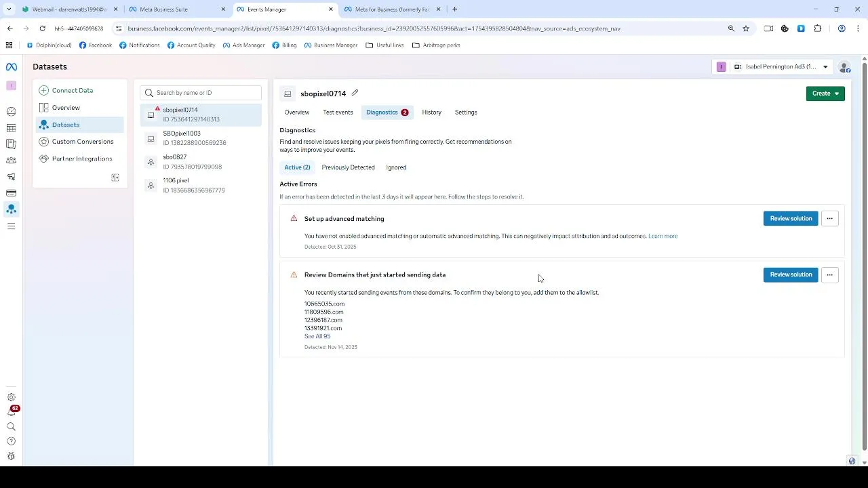Open the All Tools hamburger menu
The width and height of the screenshot is (868, 488).
[x=11, y=226]
